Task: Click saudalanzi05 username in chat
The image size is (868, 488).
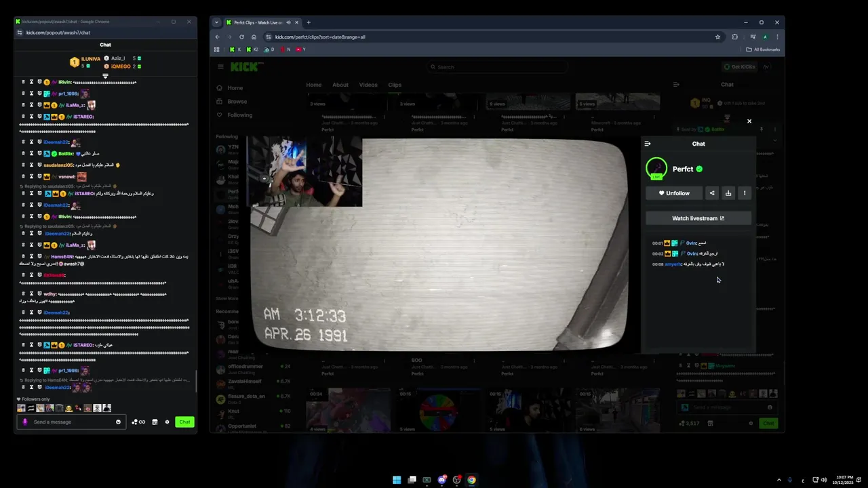Action: point(58,165)
